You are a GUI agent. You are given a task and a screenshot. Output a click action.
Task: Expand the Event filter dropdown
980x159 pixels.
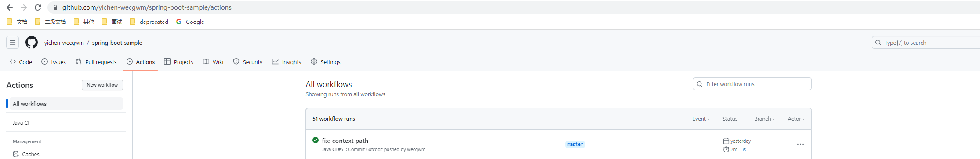701,119
